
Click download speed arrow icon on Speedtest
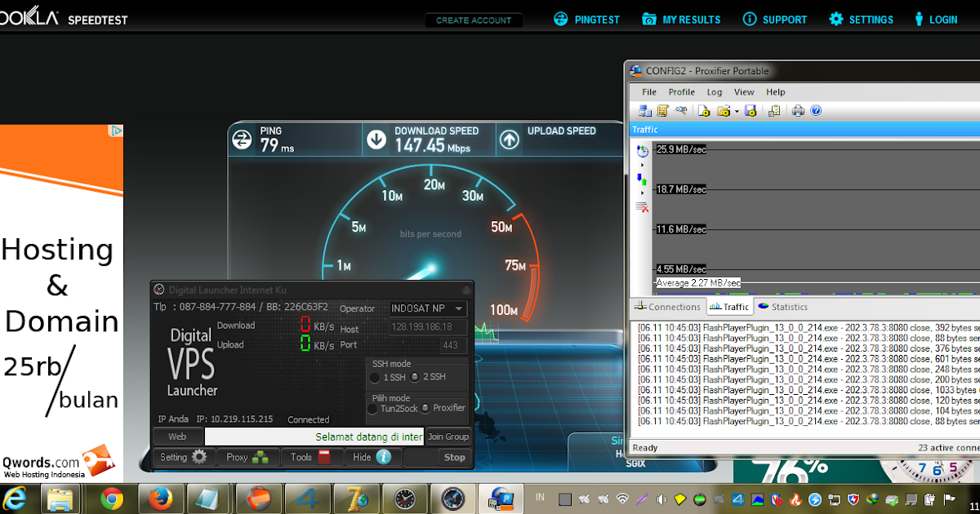(376, 140)
